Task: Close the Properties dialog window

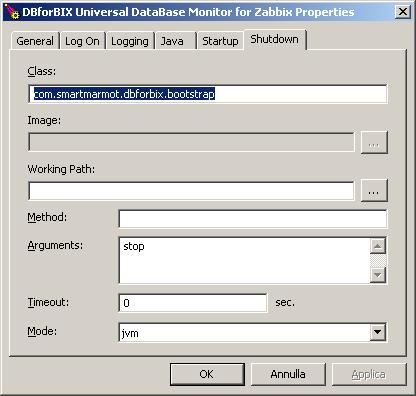Action: [x=403, y=12]
